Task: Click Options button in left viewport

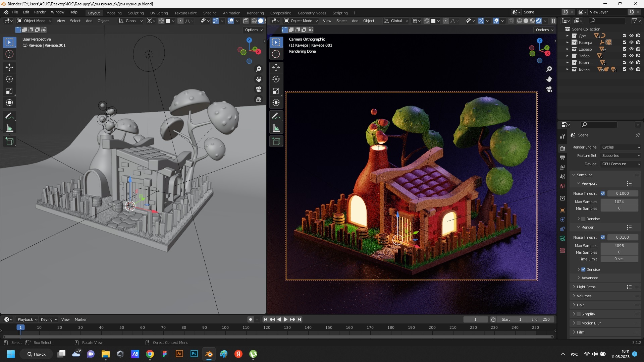Action: (x=254, y=30)
